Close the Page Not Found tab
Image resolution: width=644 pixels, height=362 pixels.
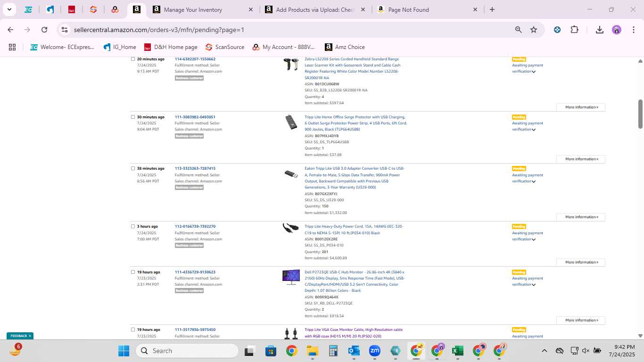click(x=475, y=9)
